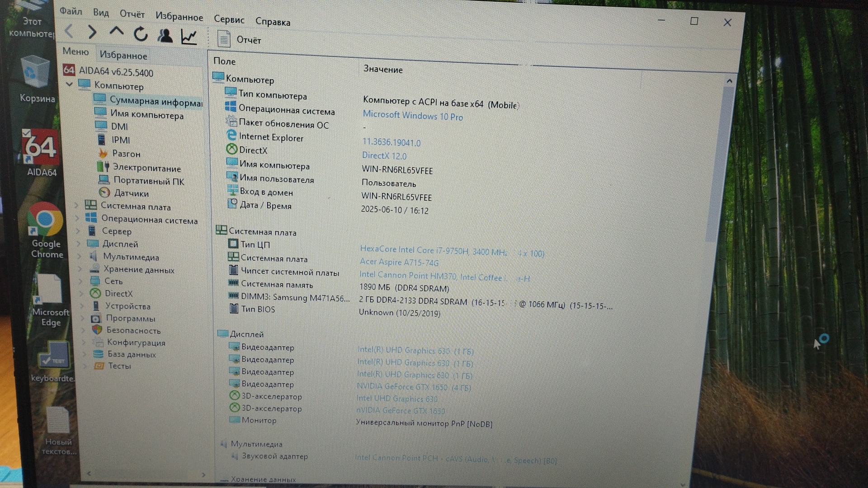Select Электропитание tree item
Image resolution: width=868 pixels, height=488 pixels.
[146, 168]
